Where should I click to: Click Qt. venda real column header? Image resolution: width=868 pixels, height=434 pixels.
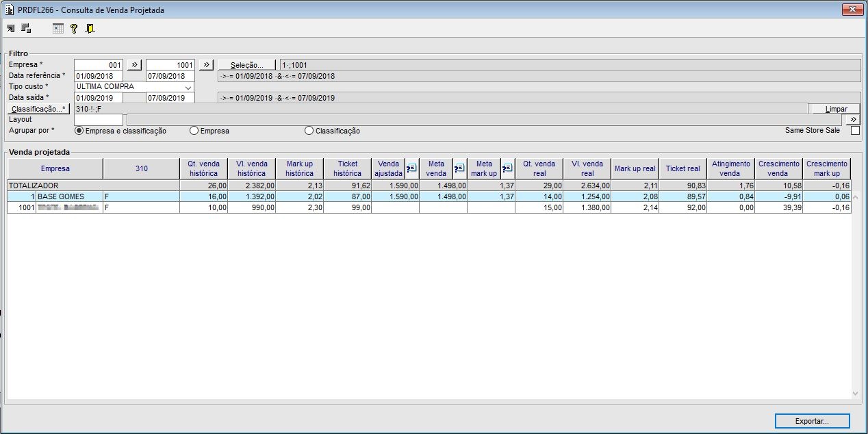(x=539, y=168)
